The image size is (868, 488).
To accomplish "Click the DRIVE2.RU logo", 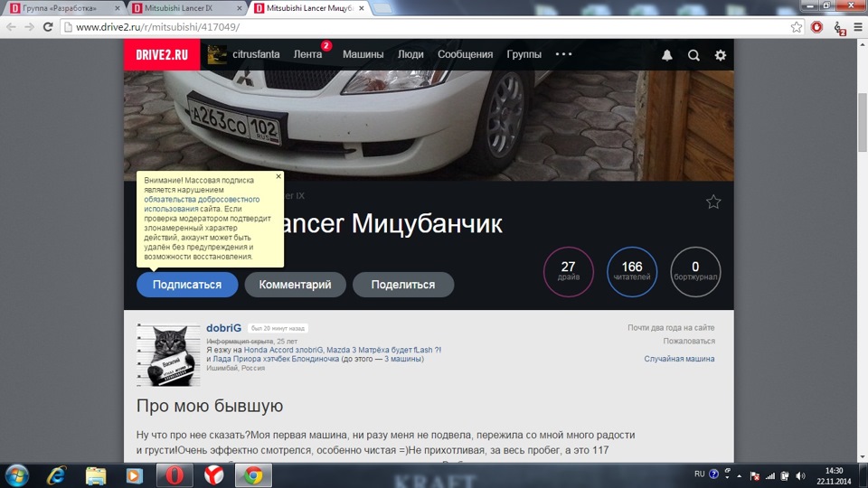I will click(162, 55).
